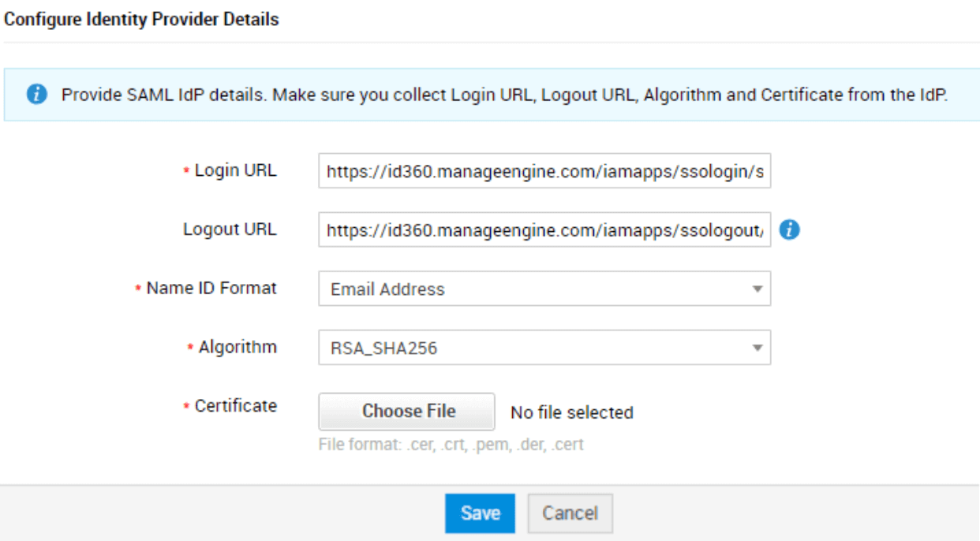Viewport: 980px width, 541px height.
Task: Click the 'No file selected' text
Action: (x=571, y=412)
